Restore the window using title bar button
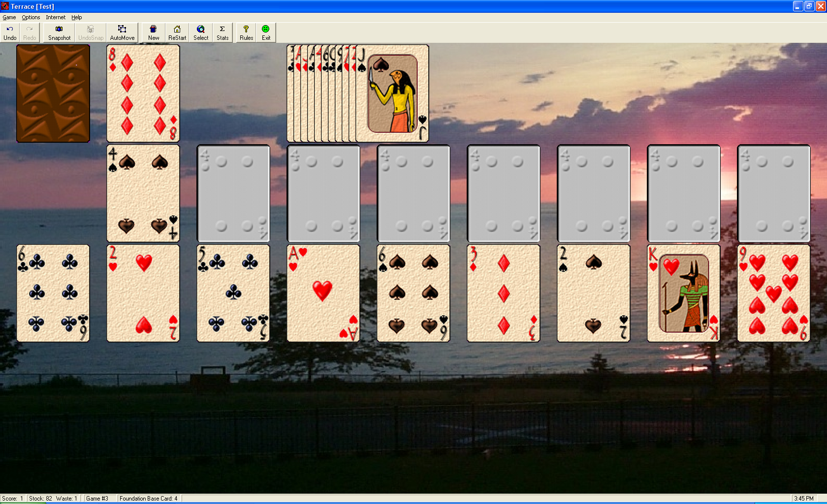 click(809, 6)
